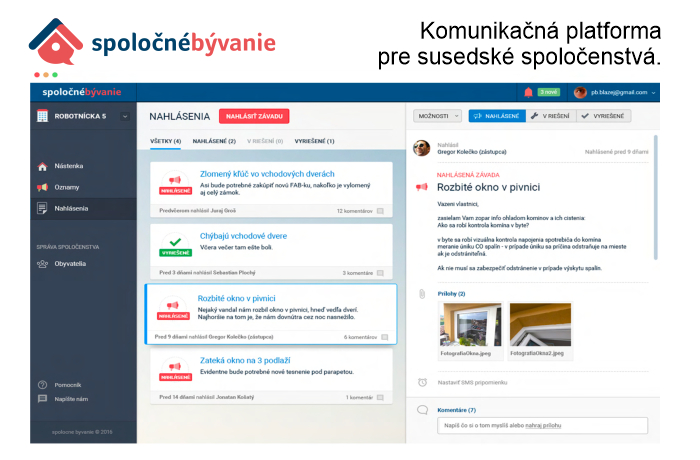
Task: Open the Prílohy (2) section
Action: [x=451, y=294]
